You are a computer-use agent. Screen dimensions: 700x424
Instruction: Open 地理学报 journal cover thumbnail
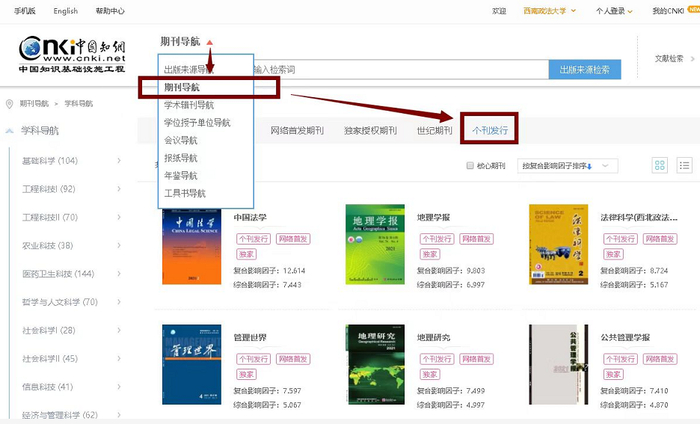[x=375, y=244]
